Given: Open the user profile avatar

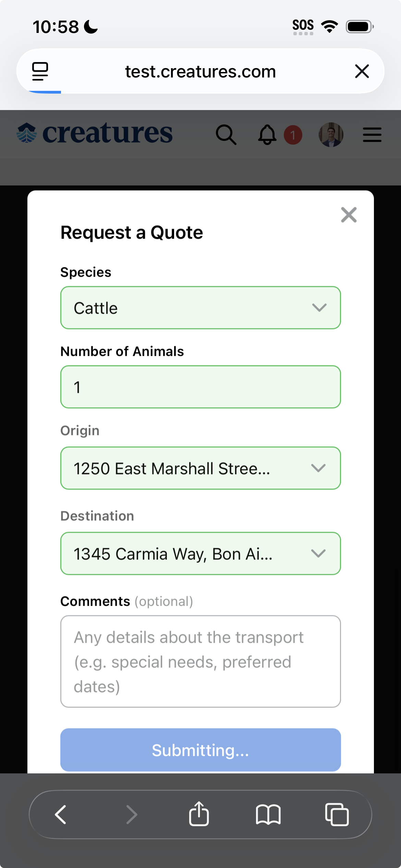Looking at the screenshot, I should 331,135.
